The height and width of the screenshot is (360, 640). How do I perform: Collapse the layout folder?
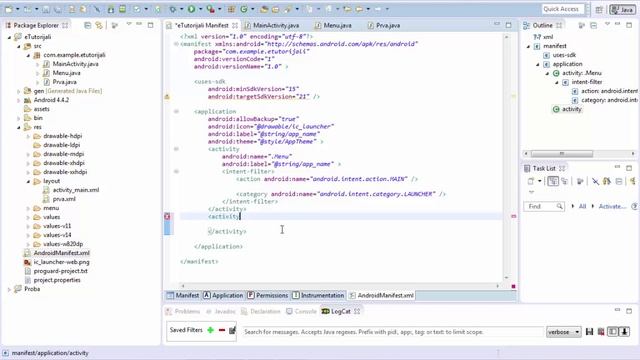tap(28, 181)
